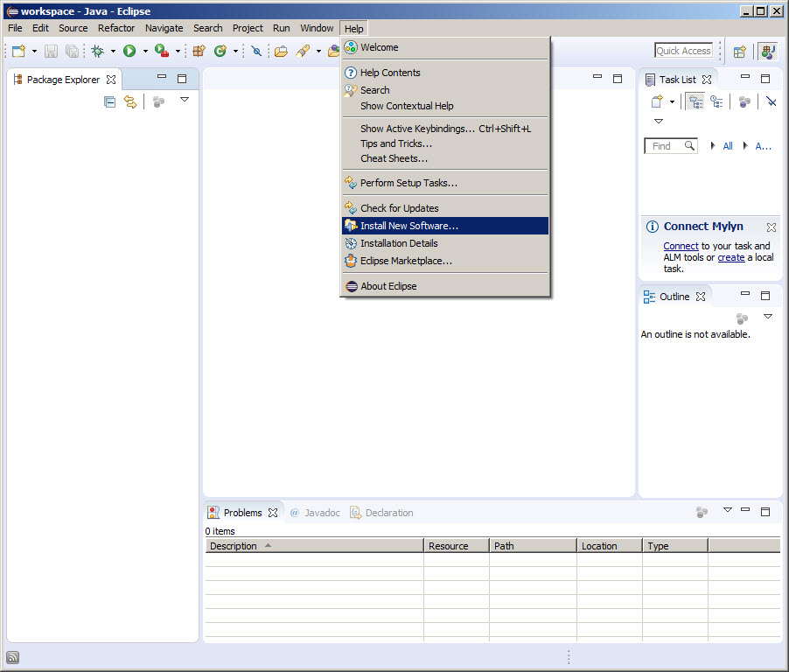The width and height of the screenshot is (789, 672).
Task: Click the create local task link
Action: (731, 257)
